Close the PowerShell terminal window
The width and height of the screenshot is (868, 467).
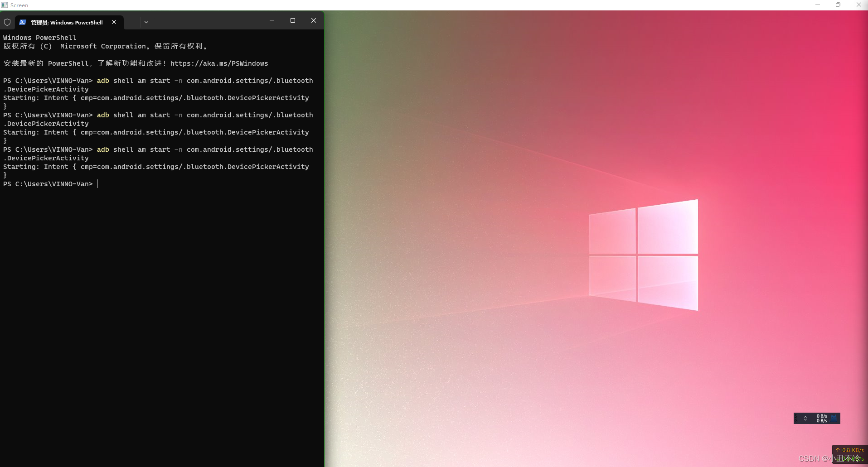(x=314, y=20)
